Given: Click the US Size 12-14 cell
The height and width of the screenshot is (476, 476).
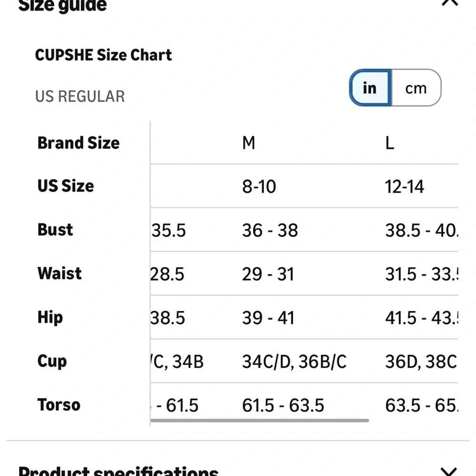Looking at the screenshot, I should click(x=404, y=187).
